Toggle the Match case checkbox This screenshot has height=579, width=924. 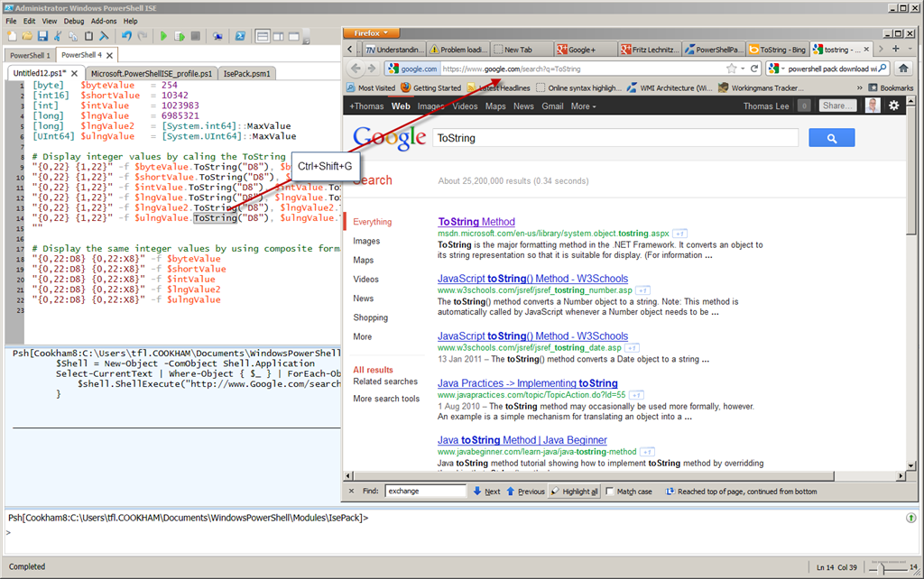click(x=610, y=492)
